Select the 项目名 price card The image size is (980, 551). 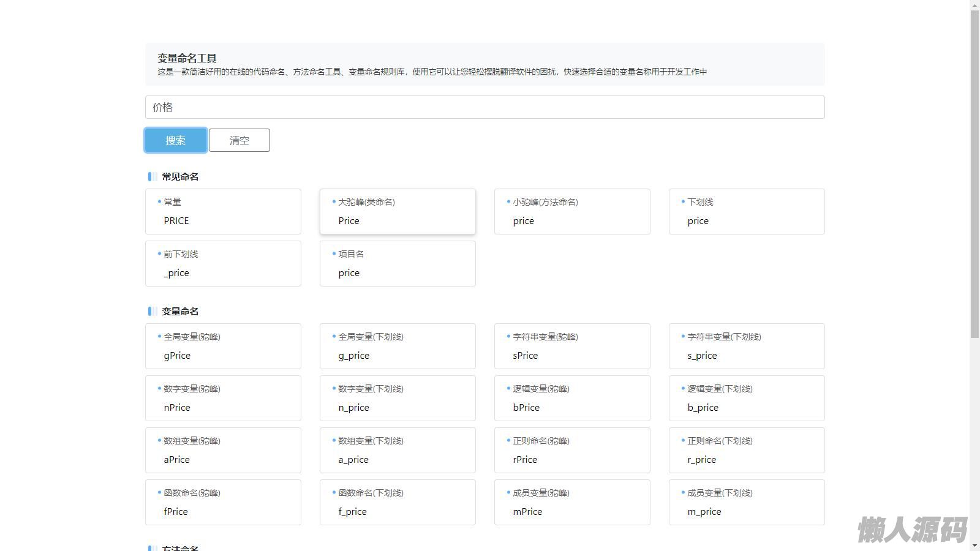coord(398,263)
